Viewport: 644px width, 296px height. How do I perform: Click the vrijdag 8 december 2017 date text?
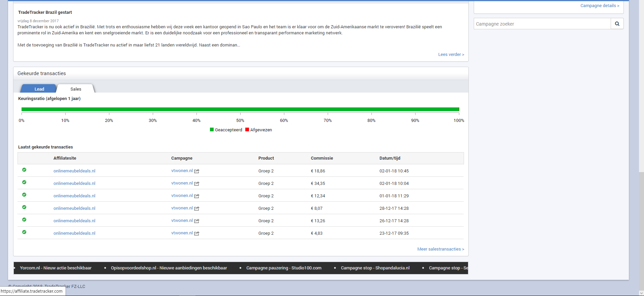[x=38, y=21]
